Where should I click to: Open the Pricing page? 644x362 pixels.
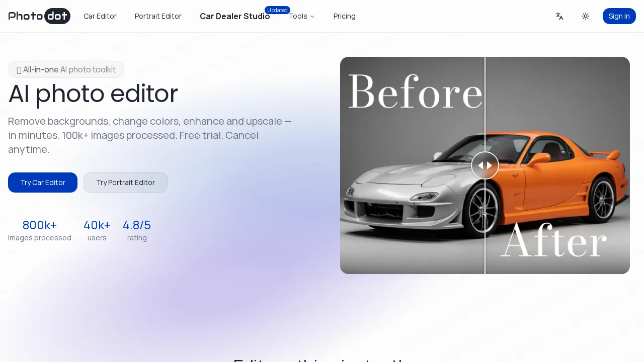[344, 16]
